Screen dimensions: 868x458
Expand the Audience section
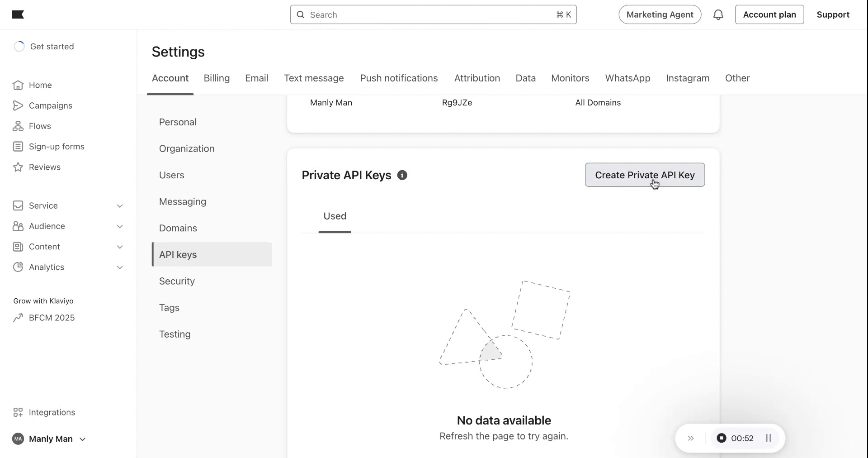[120, 226]
